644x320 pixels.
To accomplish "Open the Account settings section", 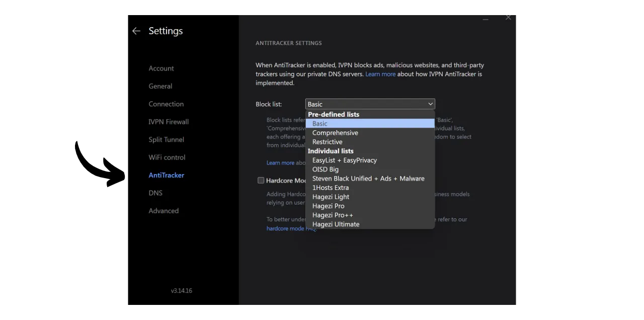I will 161,68.
